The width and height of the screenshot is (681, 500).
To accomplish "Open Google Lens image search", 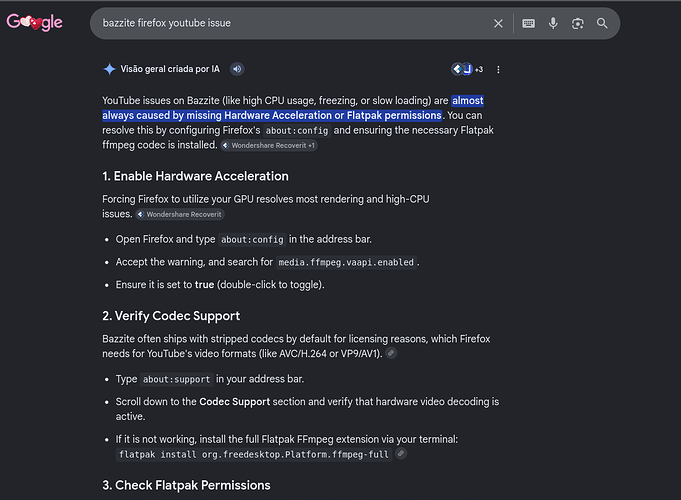I will click(577, 23).
